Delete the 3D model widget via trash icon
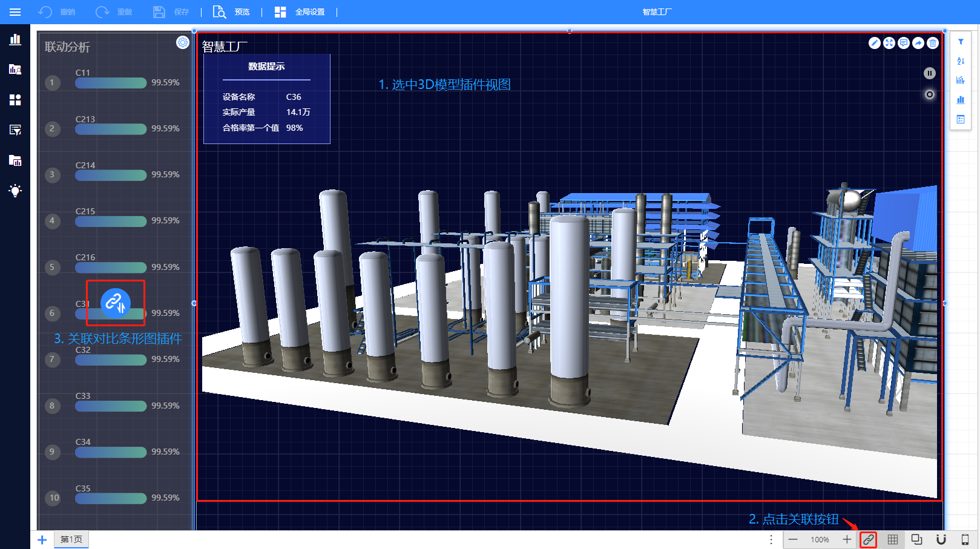 (x=933, y=43)
